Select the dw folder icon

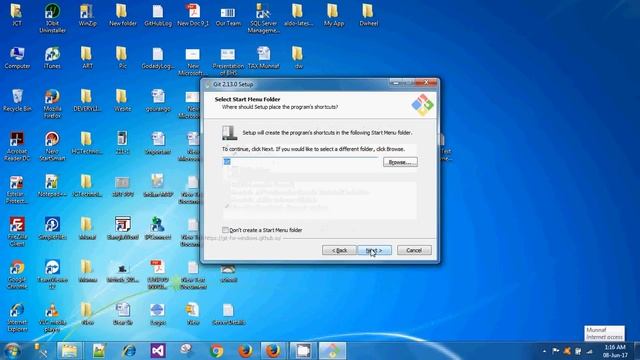[x=298, y=58]
